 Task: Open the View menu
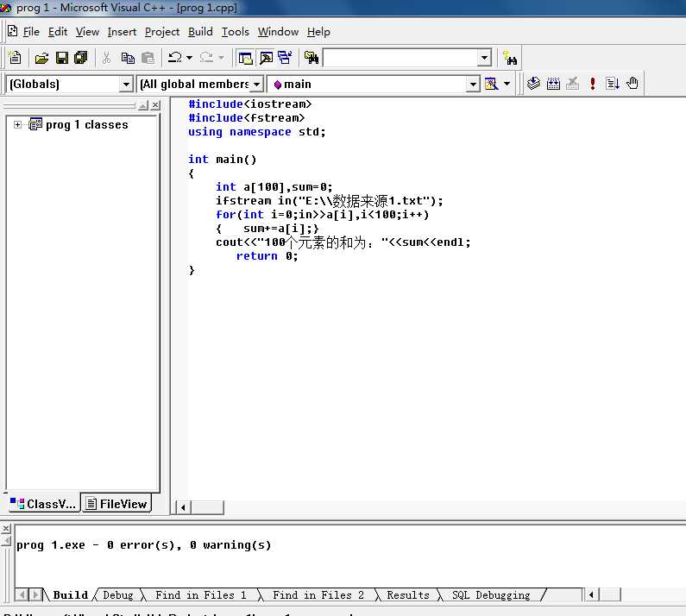tap(87, 32)
